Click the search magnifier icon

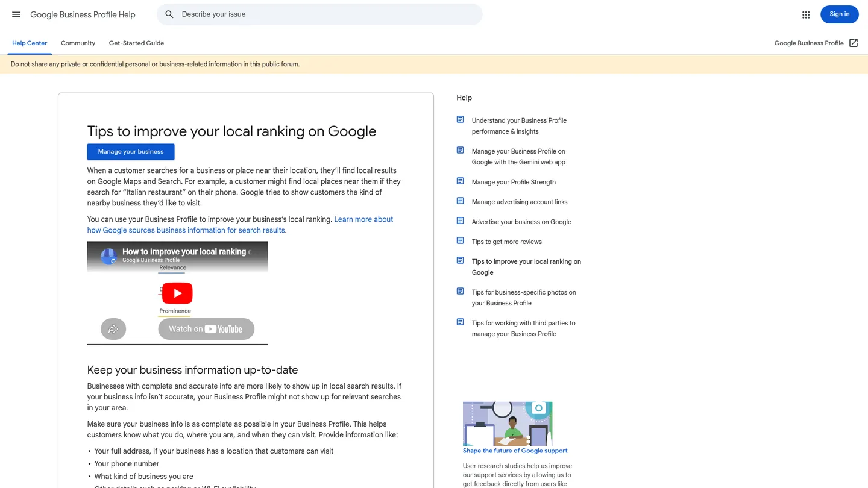(x=169, y=14)
